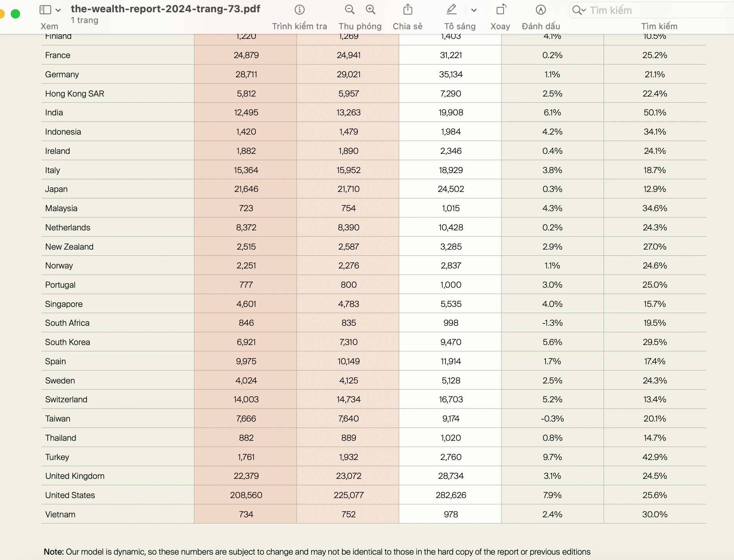734x560 pixels.
Task: Toggle the Đánh dấu markup toolbar
Action: tap(540, 10)
